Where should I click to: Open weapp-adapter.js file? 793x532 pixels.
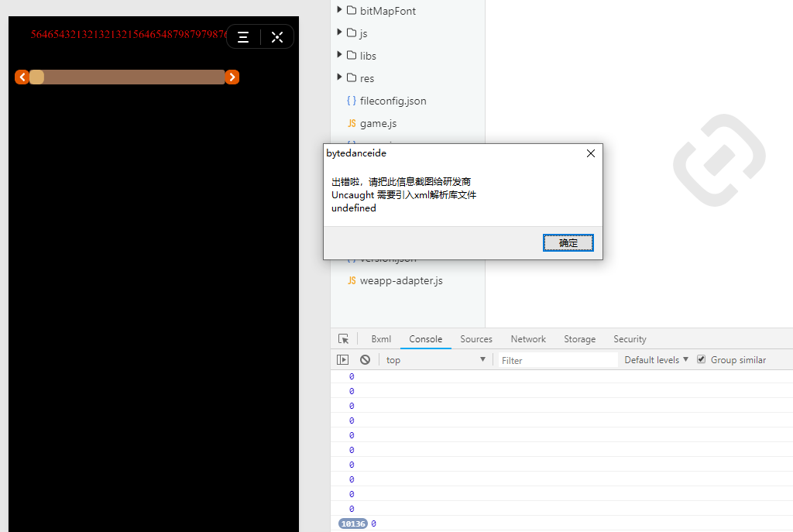tap(401, 280)
